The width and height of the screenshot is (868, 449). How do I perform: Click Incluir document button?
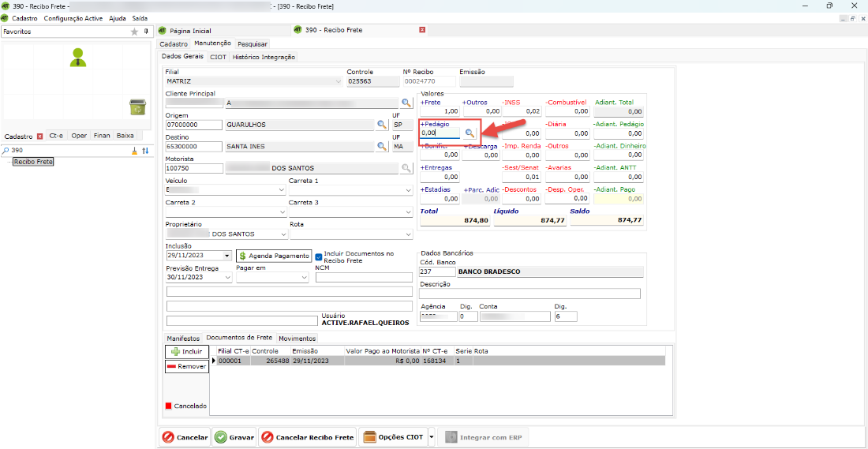point(186,352)
